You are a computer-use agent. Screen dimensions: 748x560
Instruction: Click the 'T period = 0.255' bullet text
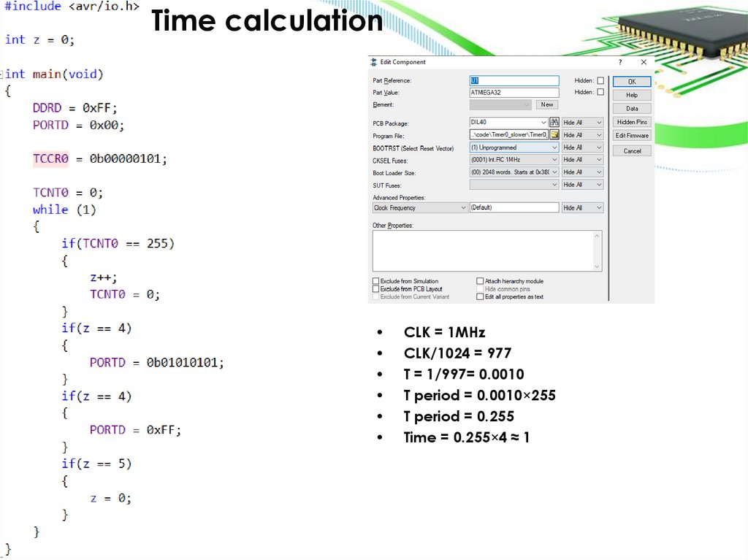pos(459,416)
